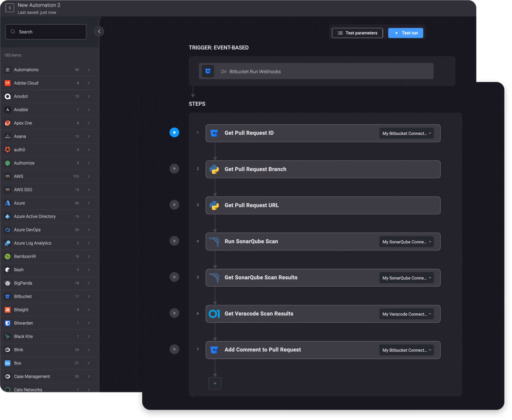
Task: Open My Veracode Connection dropdown
Action: pyautogui.click(x=406, y=314)
